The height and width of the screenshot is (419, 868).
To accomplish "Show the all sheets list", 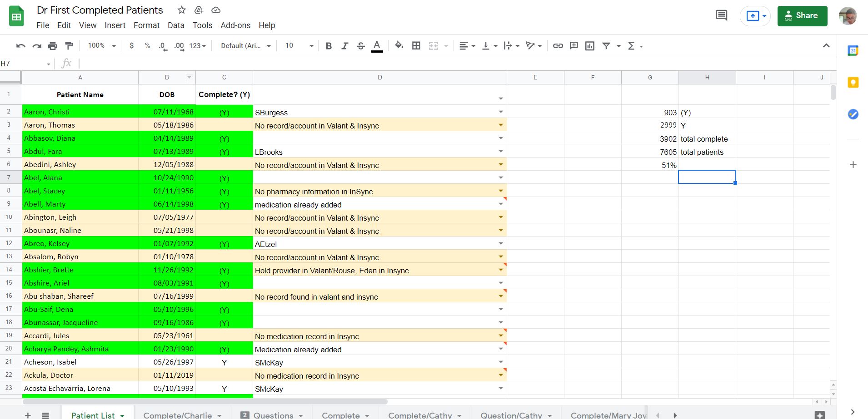I will tap(45, 415).
